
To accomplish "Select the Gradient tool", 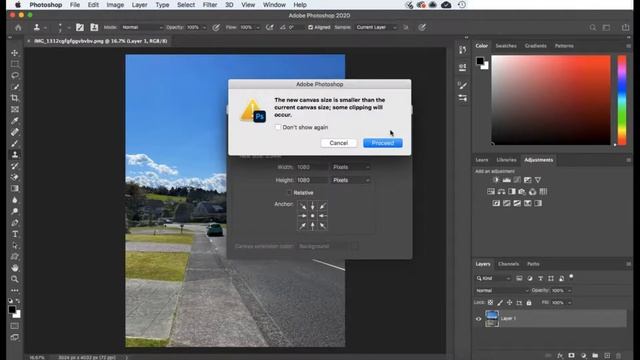I will (15, 189).
